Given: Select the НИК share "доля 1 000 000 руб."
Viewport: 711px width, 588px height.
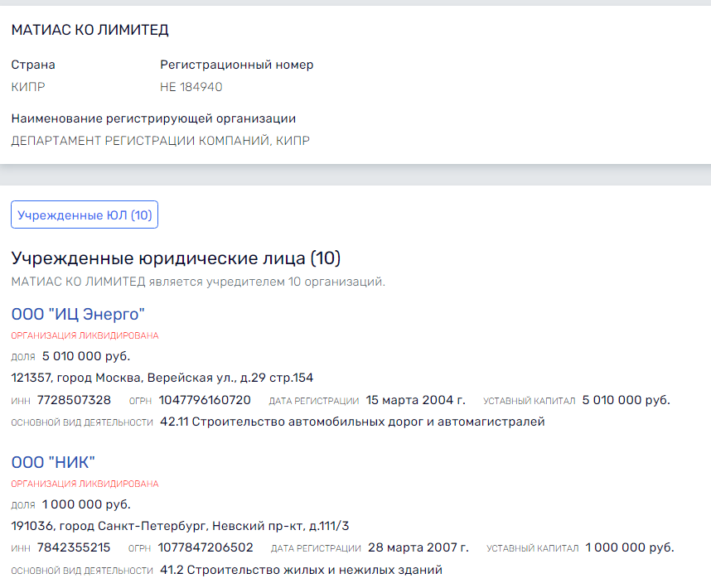Looking at the screenshot, I should [x=70, y=504].
